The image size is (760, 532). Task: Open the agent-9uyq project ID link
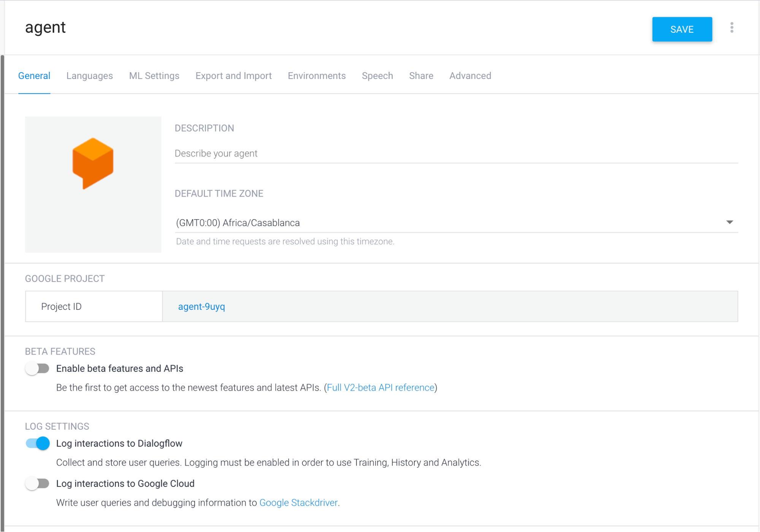202,306
